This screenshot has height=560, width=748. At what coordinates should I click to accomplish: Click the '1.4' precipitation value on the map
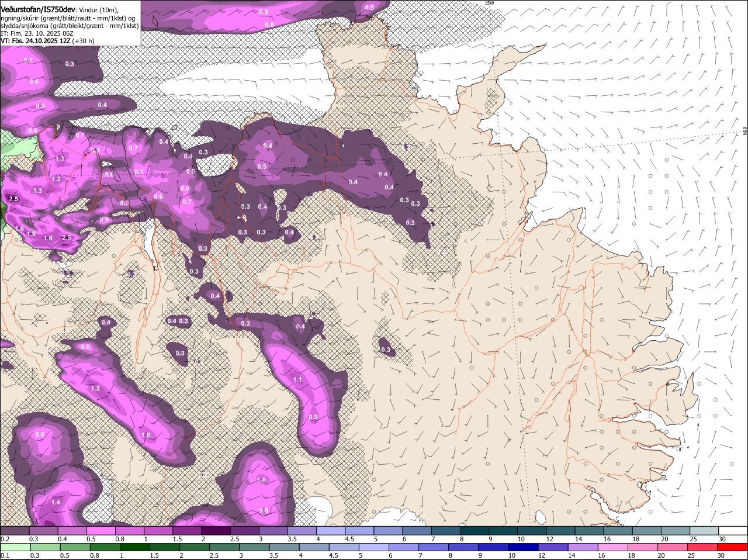pos(56,502)
